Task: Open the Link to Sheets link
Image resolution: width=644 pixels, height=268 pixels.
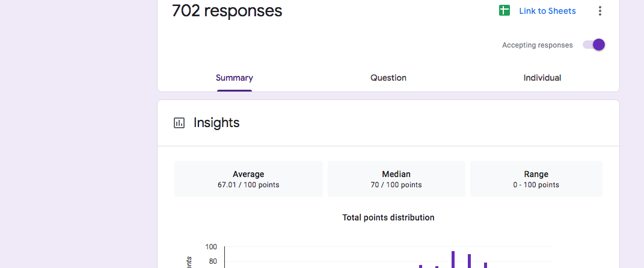Action: [547, 11]
